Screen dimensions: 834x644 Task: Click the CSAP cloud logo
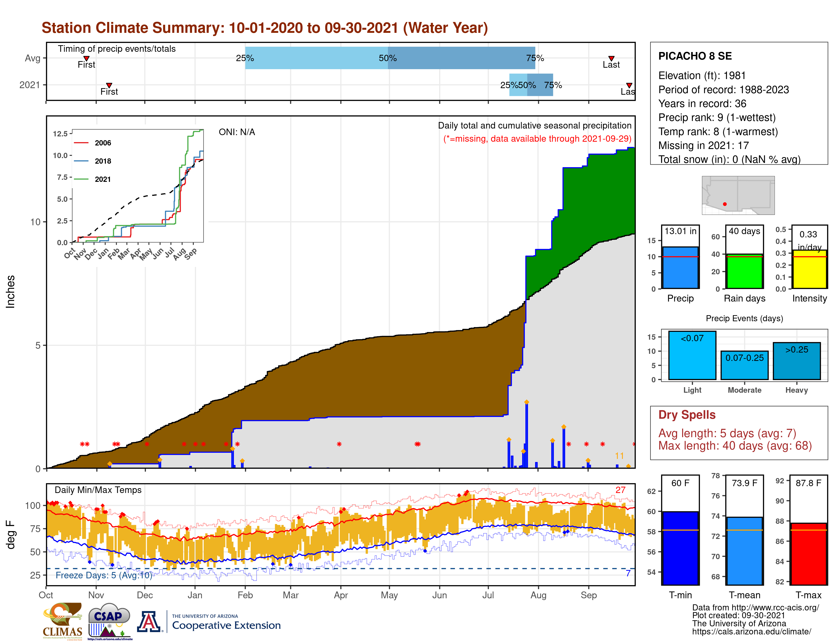(x=110, y=621)
